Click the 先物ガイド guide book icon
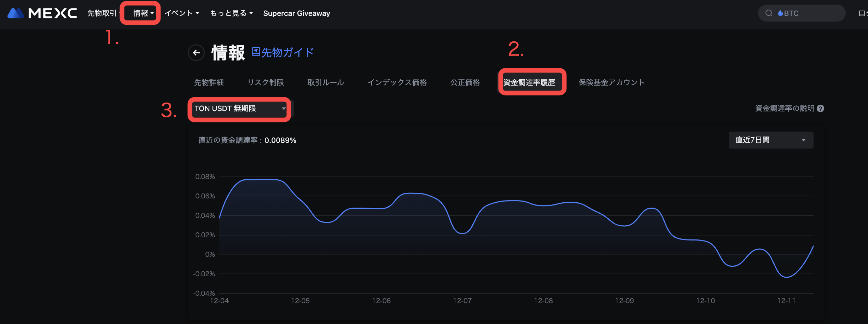 click(x=256, y=52)
